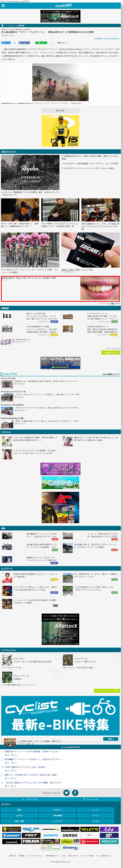
Task: Open イベント breadcrumb link
Action: pos(11,25)
